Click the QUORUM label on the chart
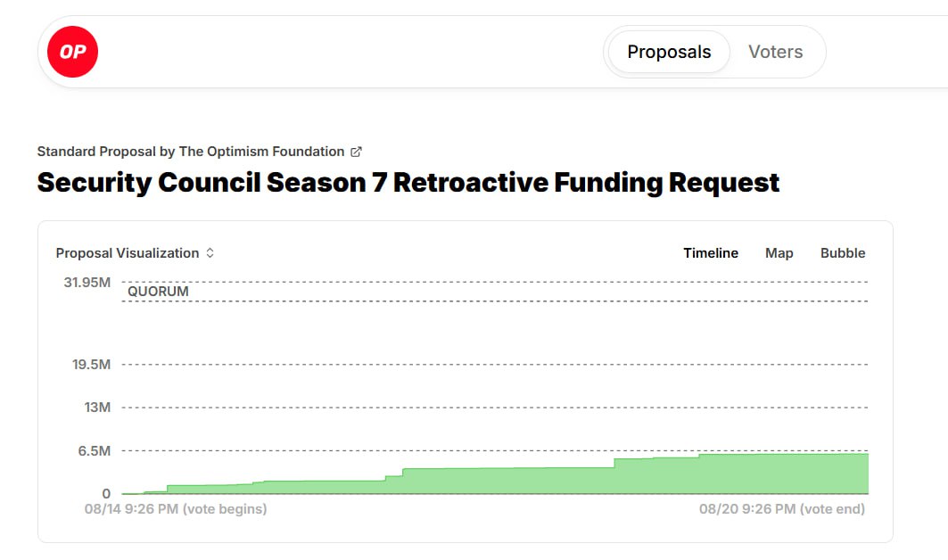948x560 pixels. 158,292
